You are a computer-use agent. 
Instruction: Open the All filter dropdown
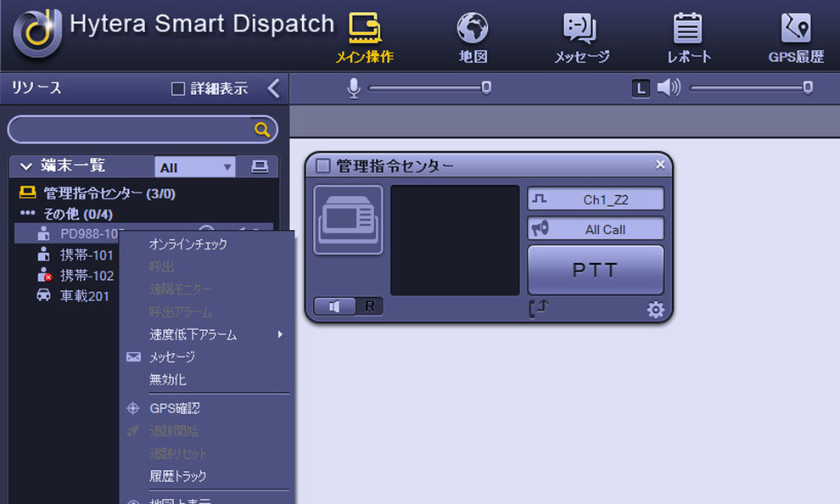pos(195,167)
